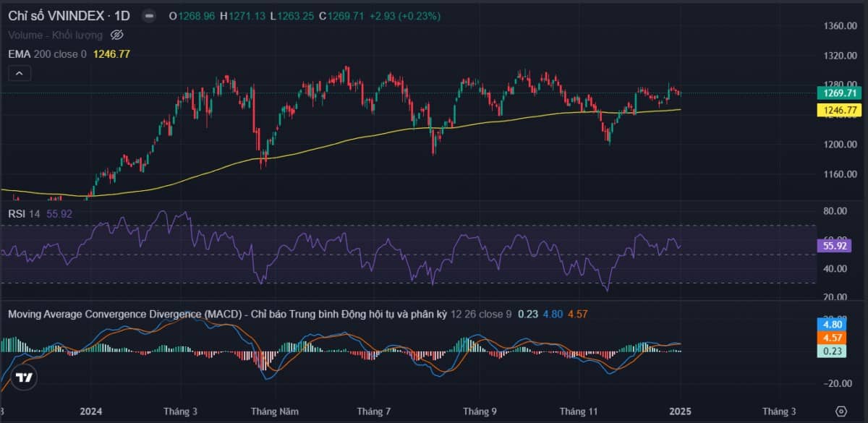The height and width of the screenshot is (423, 868).
Task: Click 2024 on the time axis
Action: (91, 411)
